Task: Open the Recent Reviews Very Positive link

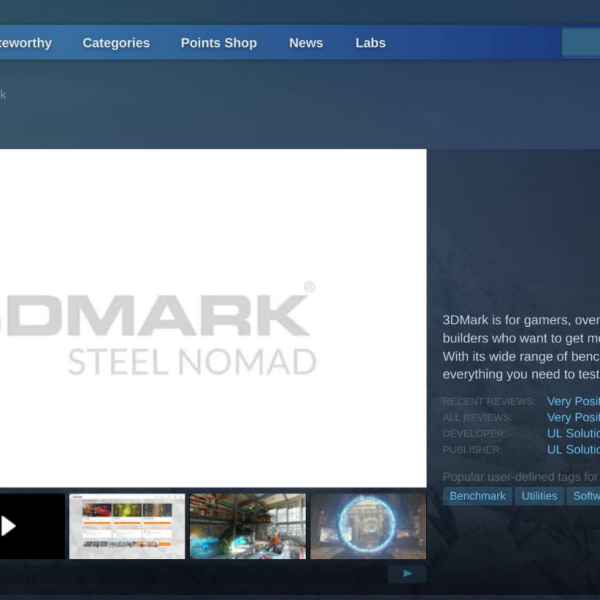Action: (573, 401)
